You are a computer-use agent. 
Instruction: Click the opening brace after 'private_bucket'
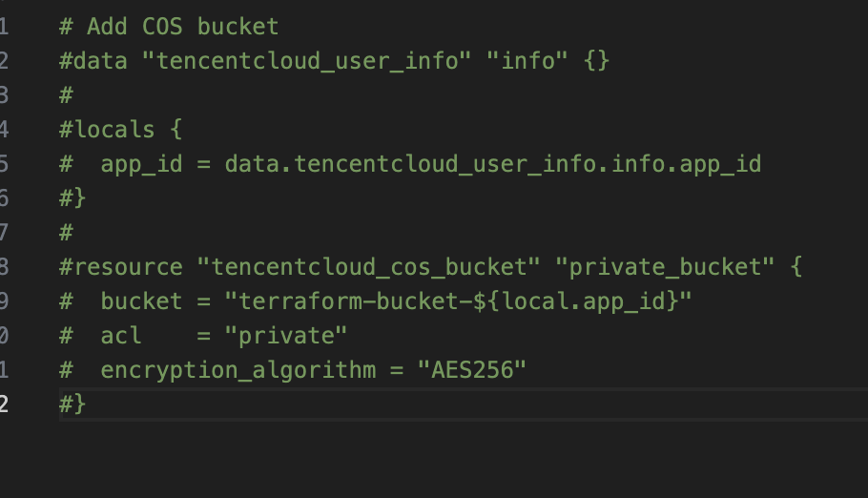click(796, 267)
